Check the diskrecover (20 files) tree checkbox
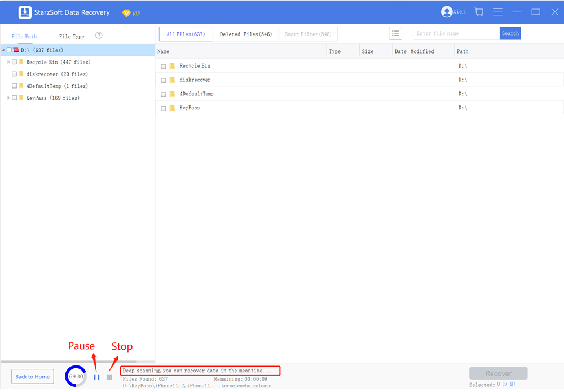This screenshot has width=564, height=392. [15, 74]
